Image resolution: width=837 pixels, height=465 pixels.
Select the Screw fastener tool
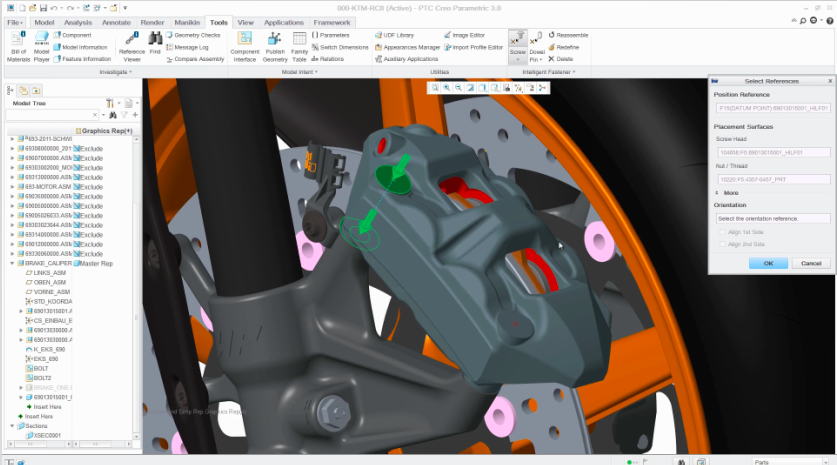click(x=517, y=45)
